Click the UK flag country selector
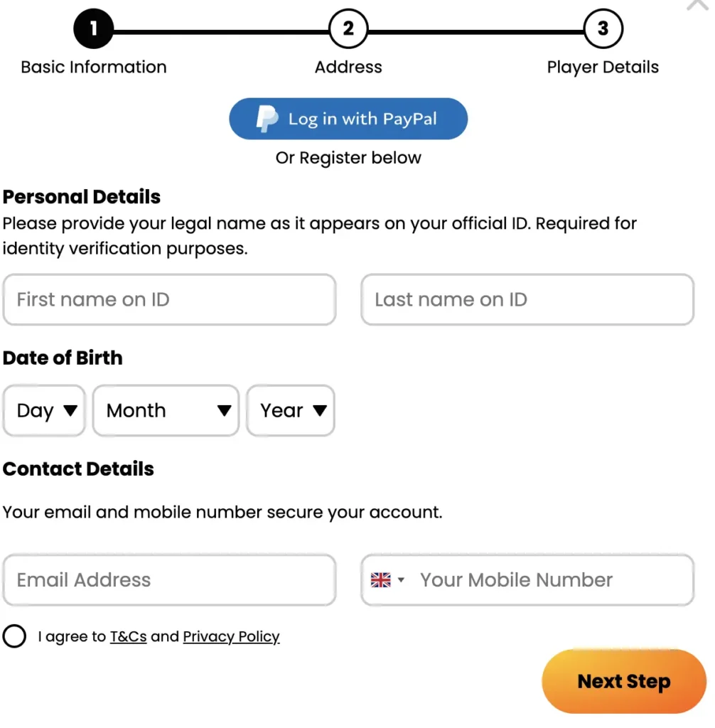The width and height of the screenshot is (715, 728). (387, 580)
